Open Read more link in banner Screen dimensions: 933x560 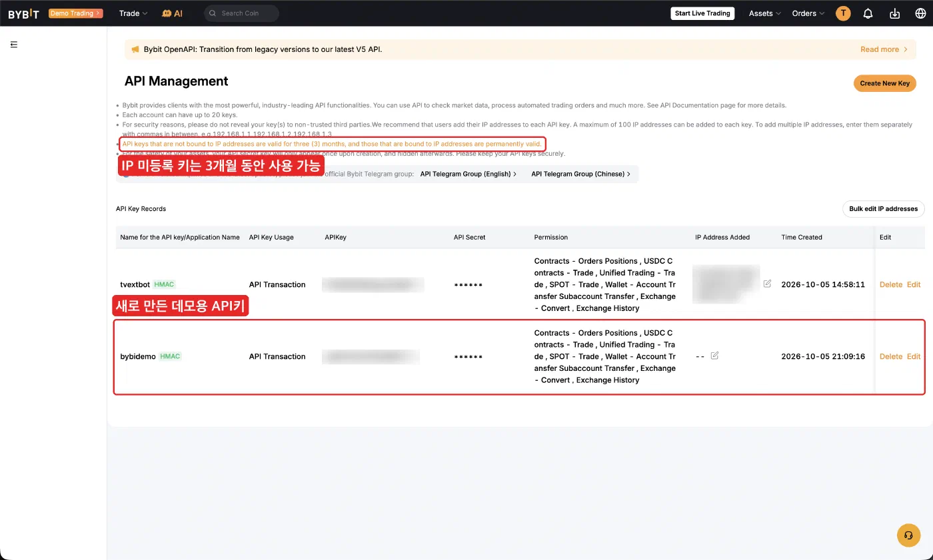(884, 49)
